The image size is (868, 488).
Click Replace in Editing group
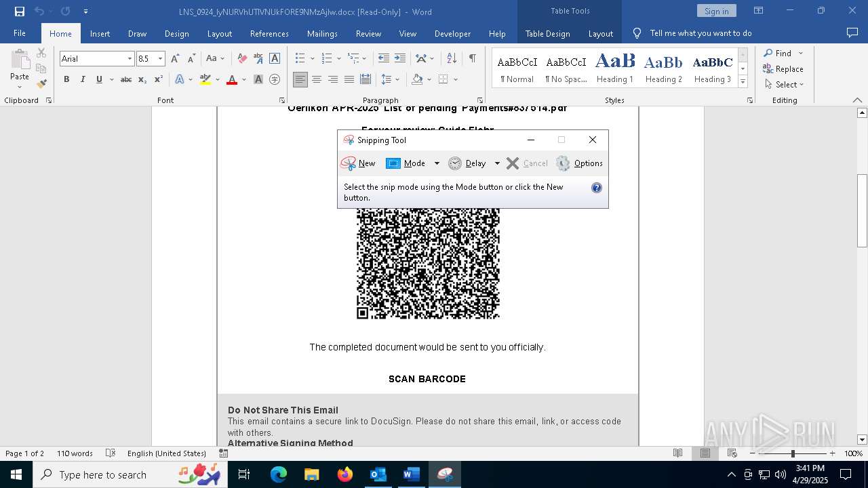click(x=783, y=68)
